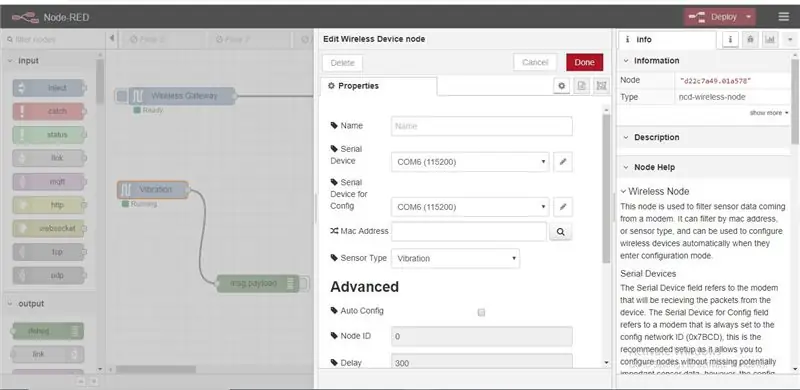Trigger the Wireless Gateway node button
The width and height of the screenshot is (800, 390).
121,96
